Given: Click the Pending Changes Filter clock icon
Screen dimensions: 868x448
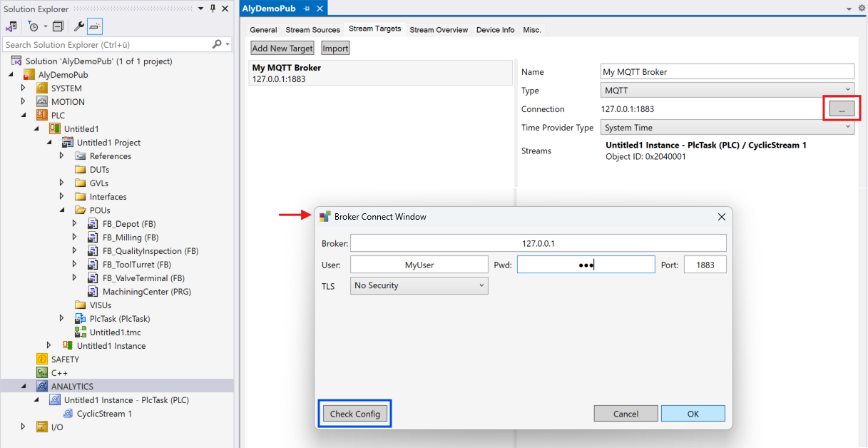Looking at the screenshot, I should tap(33, 26).
